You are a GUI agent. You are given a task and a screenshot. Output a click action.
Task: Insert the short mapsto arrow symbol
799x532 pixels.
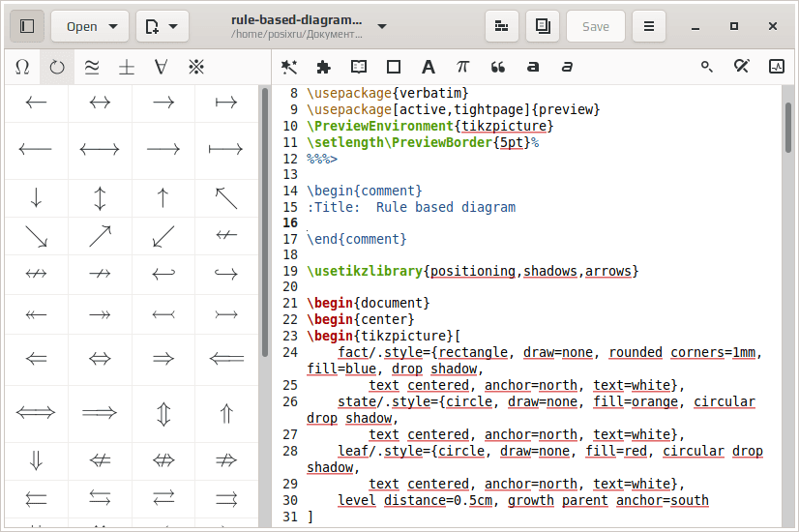(x=226, y=103)
